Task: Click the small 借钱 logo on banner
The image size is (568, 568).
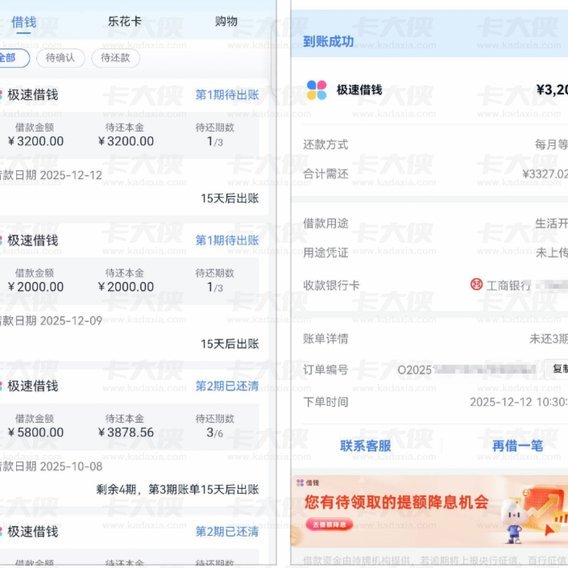Action: (x=307, y=483)
